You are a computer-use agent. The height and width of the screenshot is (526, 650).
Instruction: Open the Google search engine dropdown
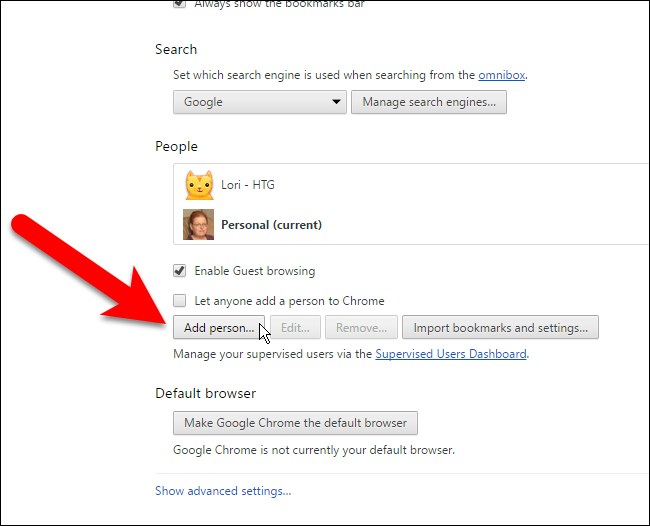(260, 102)
